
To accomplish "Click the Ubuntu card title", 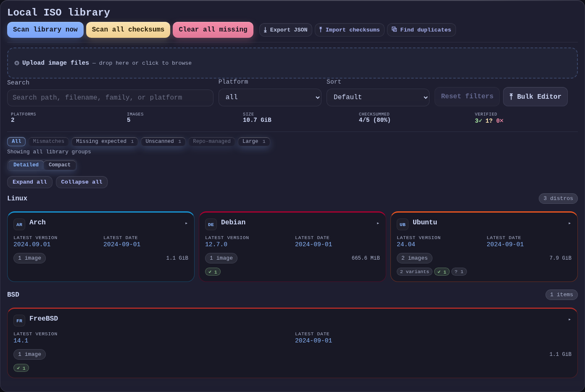I will [425, 223].
